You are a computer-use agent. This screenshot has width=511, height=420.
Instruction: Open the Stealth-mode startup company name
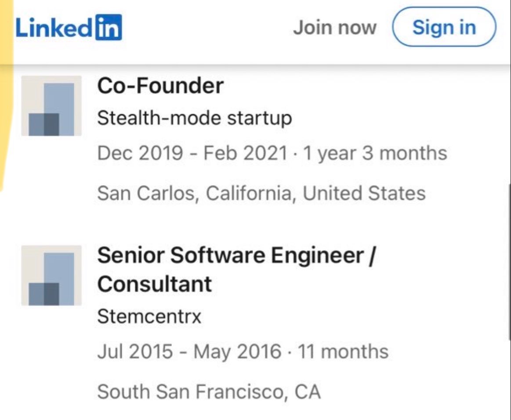[x=195, y=118]
